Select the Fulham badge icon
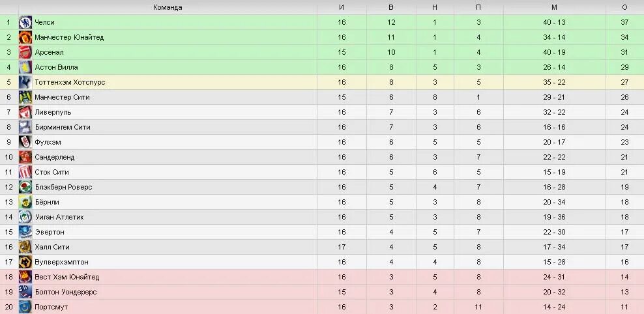The width and height of the screenshot is (644, 314). click(x=25, y=142)
